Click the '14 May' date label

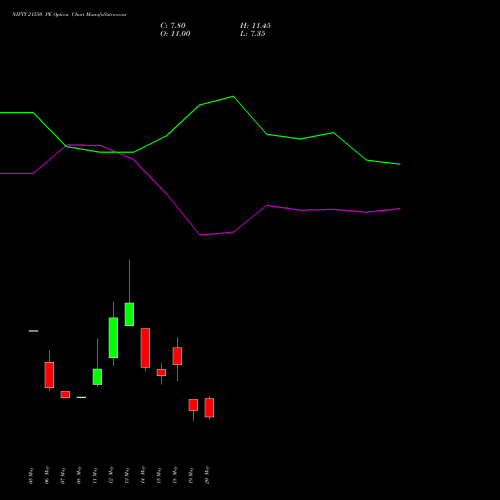tap(143, 475)
